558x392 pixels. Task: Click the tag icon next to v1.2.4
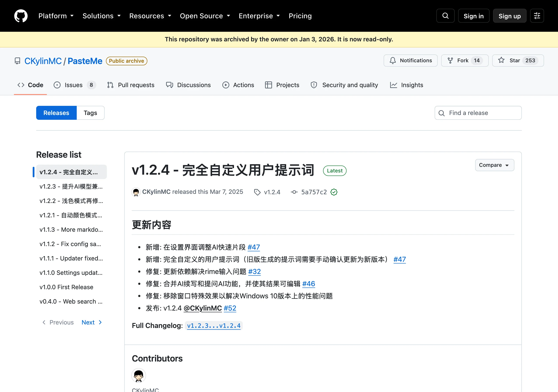(257, 192)
